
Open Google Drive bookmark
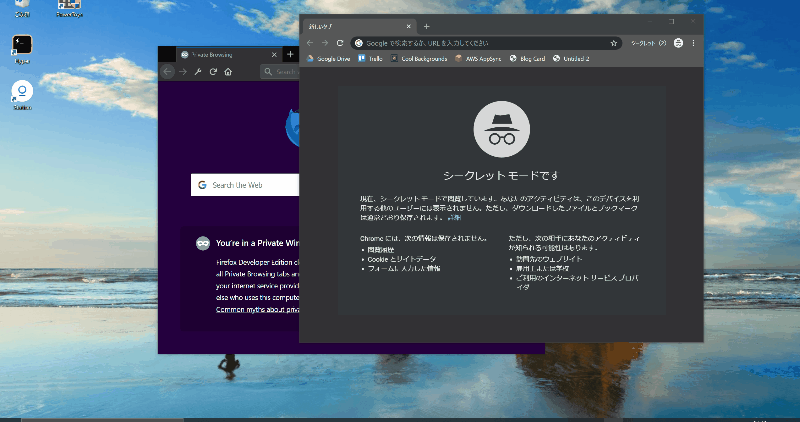tap(329, 59)
